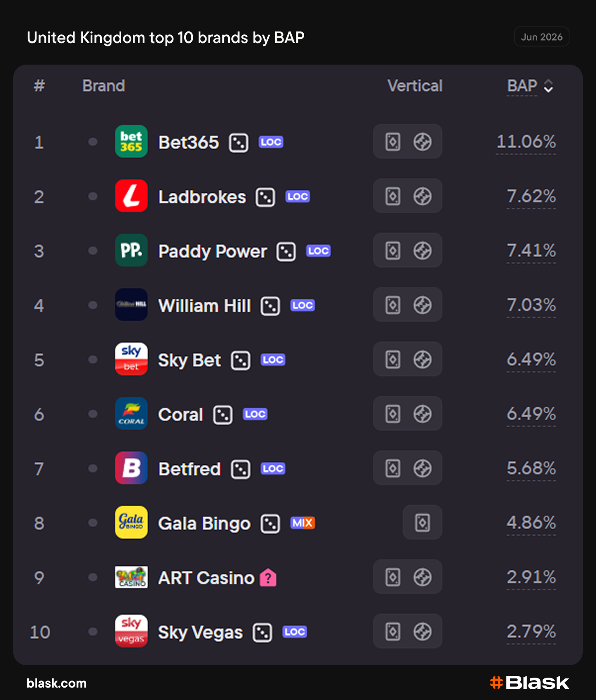596x700 pixels.
Task: Select the LOC badge next to Paddy Power
Action: tap(318, 251)
